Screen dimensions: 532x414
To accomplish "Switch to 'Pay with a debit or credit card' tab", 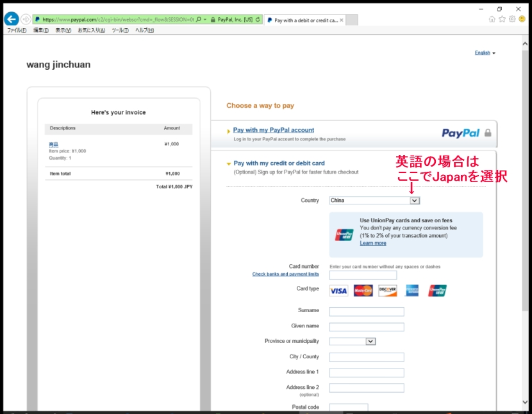I will (x=305, y=21).
